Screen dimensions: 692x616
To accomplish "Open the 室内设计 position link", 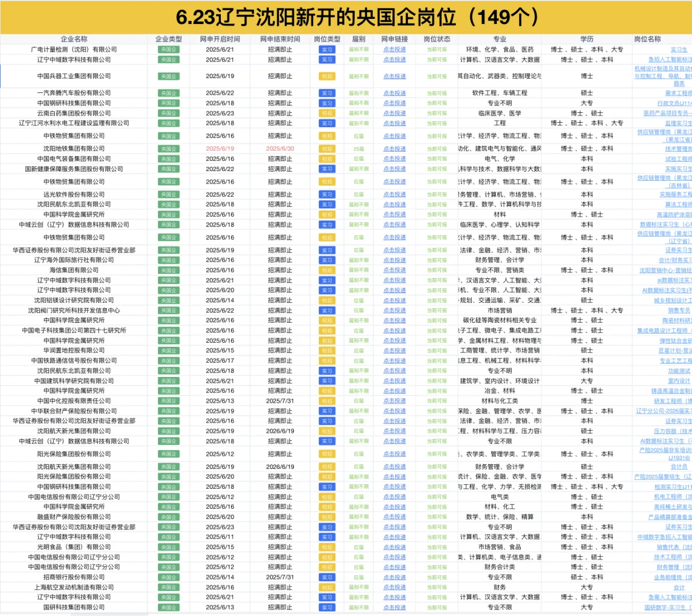I will (x=679, y=381).
